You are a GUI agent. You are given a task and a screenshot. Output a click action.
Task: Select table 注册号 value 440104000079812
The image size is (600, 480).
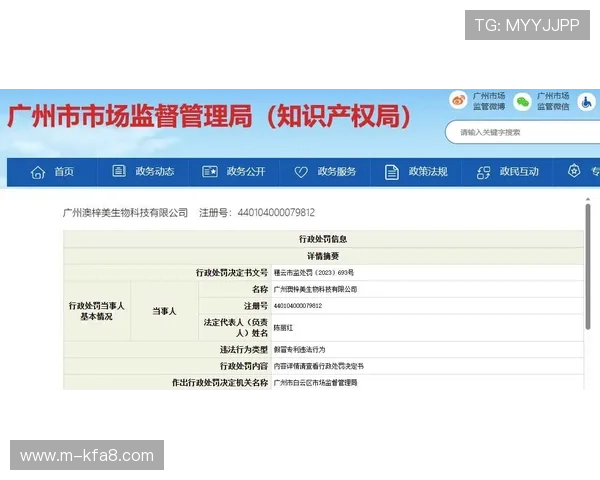coord(298,306)
